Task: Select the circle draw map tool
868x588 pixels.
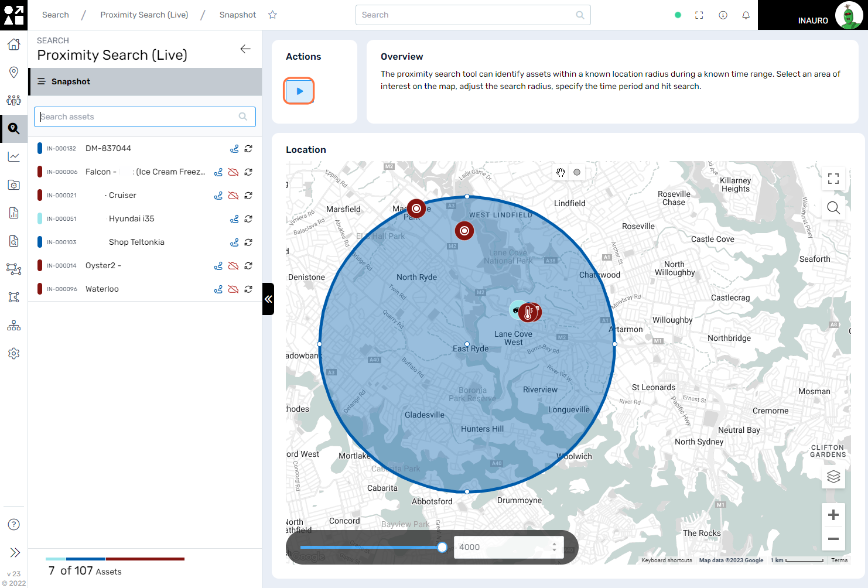Action: coord(577,172)
